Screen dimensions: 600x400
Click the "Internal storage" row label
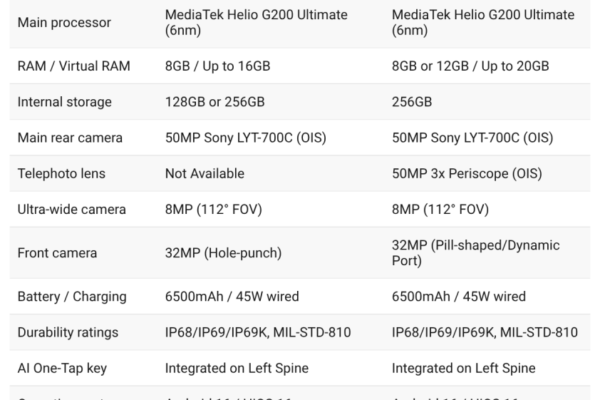(x=65, y=102)
